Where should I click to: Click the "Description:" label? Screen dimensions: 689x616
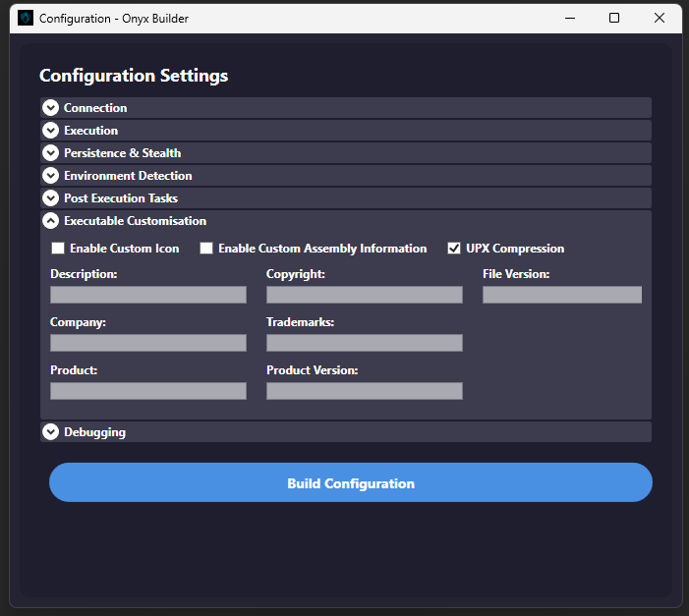click(84, 274)
